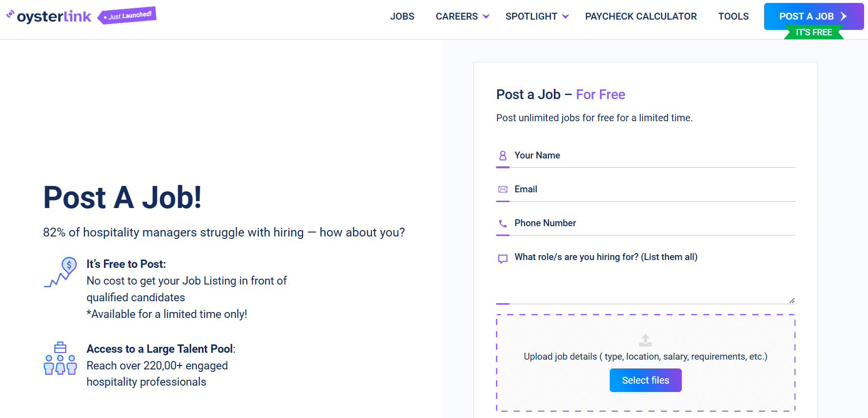The width and height of the screenshot is (868, 418).
Task: Expand the CAREERS dropdown arrow
Action: 486,17
